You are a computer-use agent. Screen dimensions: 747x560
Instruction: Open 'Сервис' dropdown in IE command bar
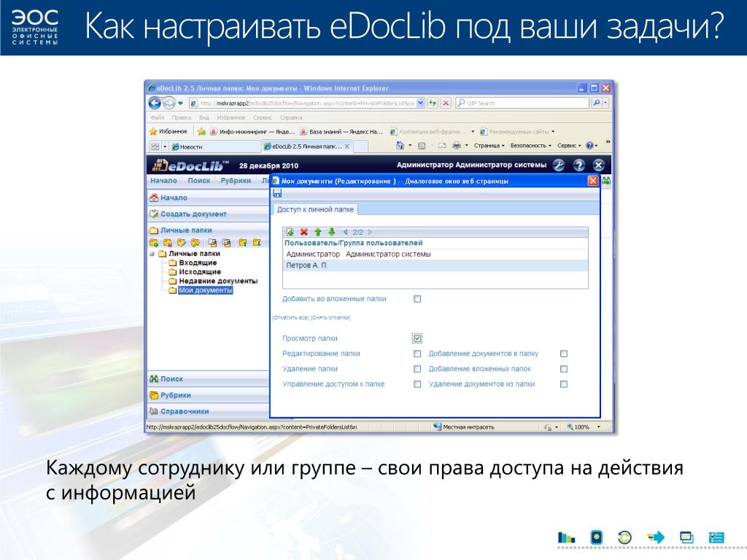570,146
